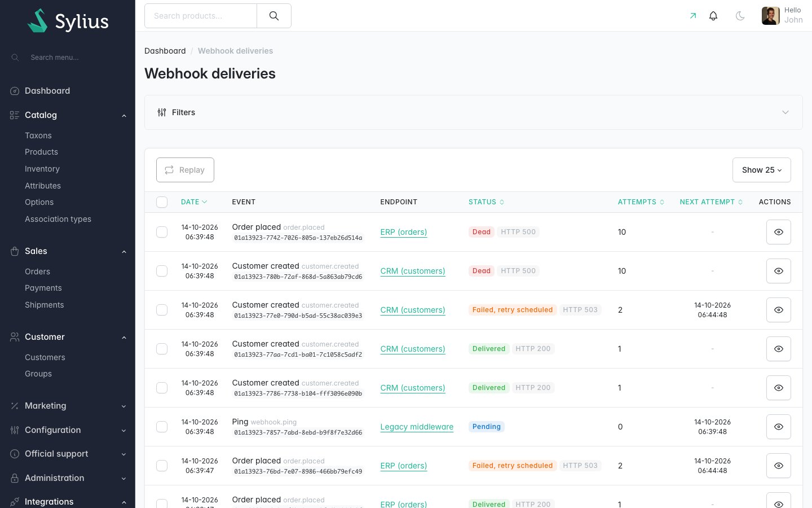Open Shipments in the sidebar

coord(45,305)
